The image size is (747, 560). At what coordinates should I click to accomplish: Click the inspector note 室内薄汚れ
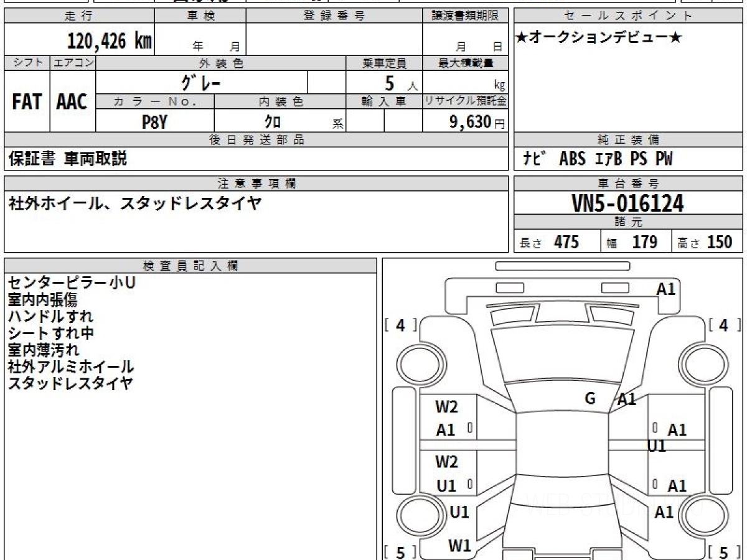[x=44, y=350]
